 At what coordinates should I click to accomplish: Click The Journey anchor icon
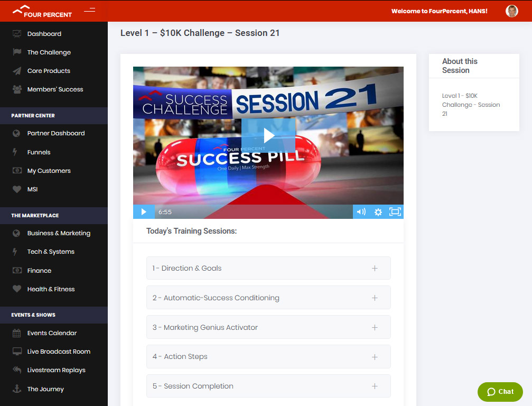coord(16,389)
